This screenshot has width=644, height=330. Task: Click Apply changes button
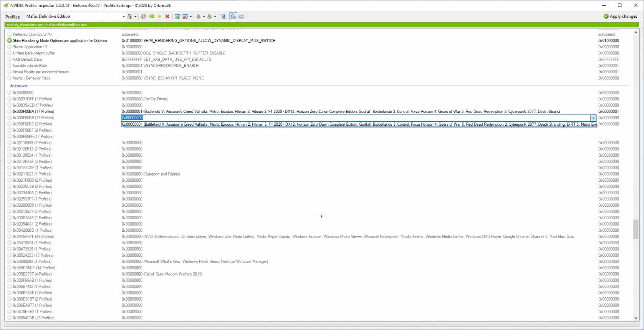[x=620, y=17]
